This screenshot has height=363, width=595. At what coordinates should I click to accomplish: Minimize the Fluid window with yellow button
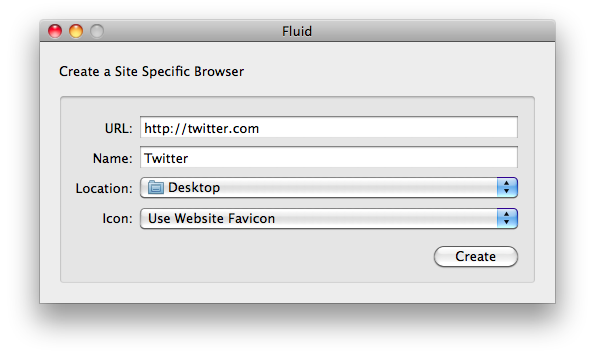click(x=76, y=31)
